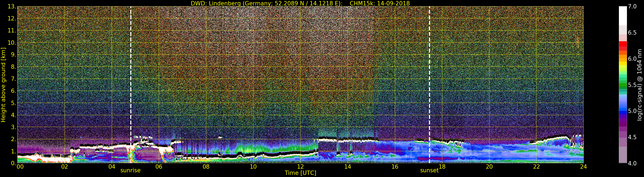Click time axis tick label 22

pos(536,167)
